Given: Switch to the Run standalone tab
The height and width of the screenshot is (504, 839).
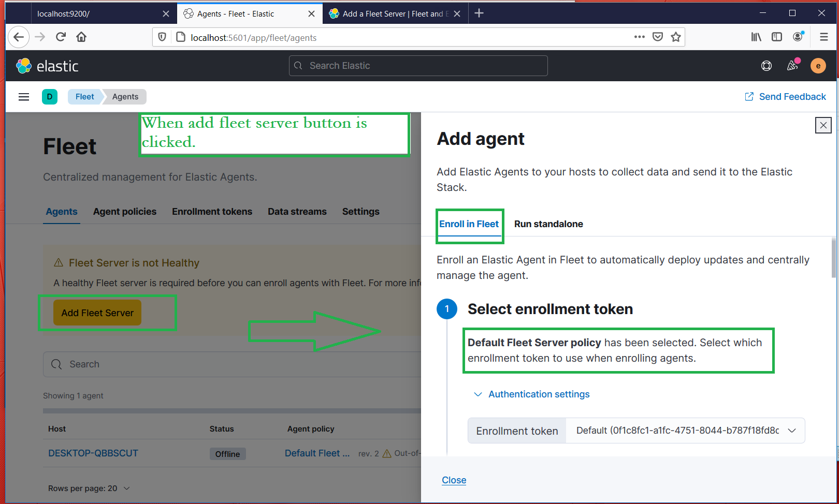Looking at the screenshot, I should coord(548,224).
